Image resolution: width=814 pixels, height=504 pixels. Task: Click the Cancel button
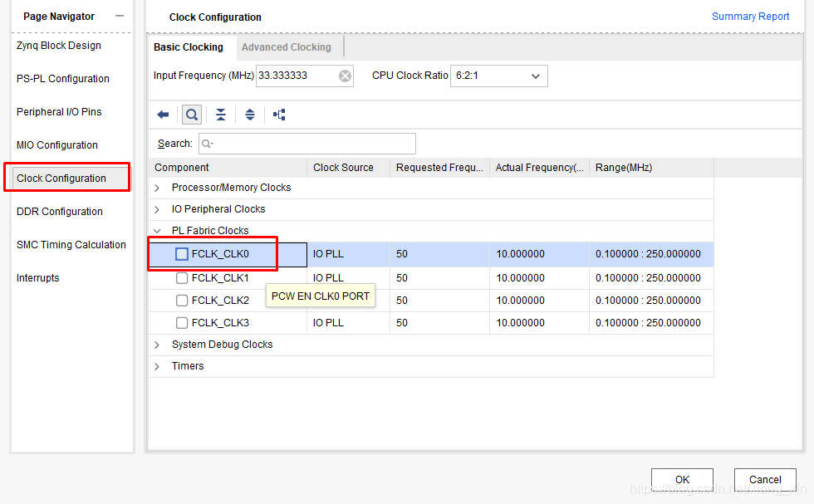765,480
